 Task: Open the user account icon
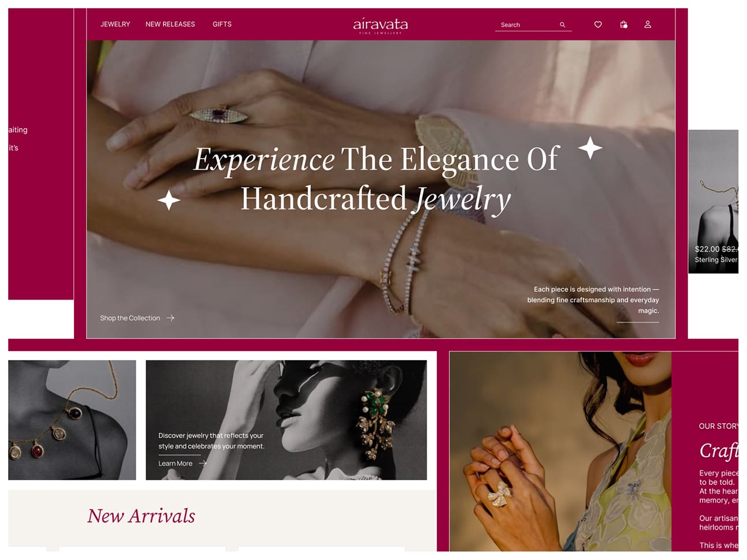pos(648,24)
